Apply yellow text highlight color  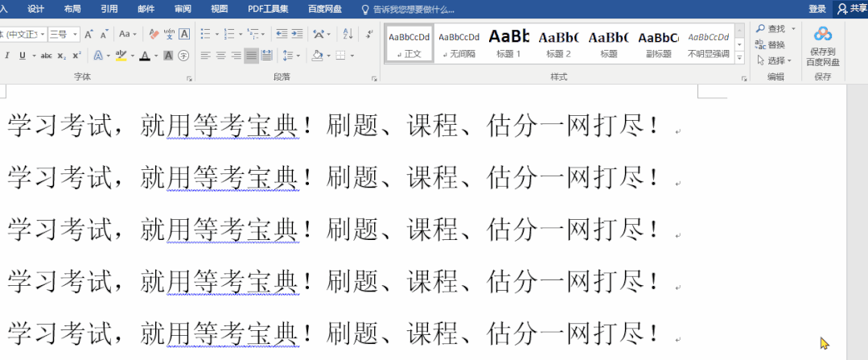pos(121,56)
